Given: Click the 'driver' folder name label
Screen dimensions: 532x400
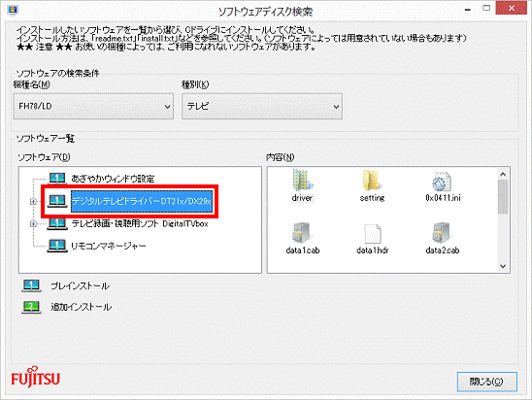Looking at the screenshot, I should coord(302,198).
